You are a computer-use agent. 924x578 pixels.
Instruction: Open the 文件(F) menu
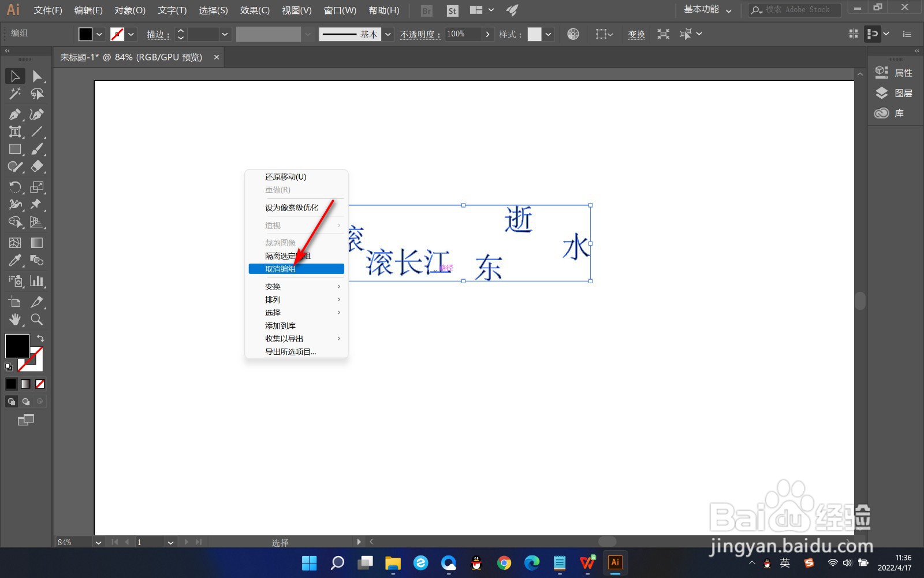pos(48,10)
